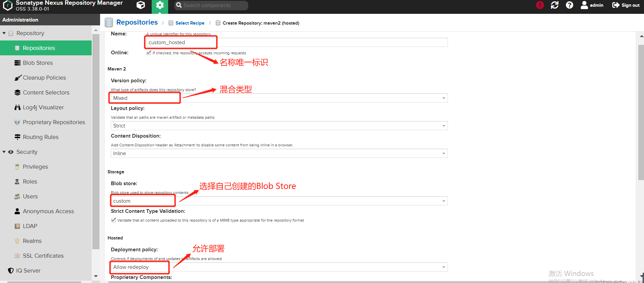Click the form vertical scrollbar thumb
644x283 pixels.
pyautogui.click(x=641, y=112)
